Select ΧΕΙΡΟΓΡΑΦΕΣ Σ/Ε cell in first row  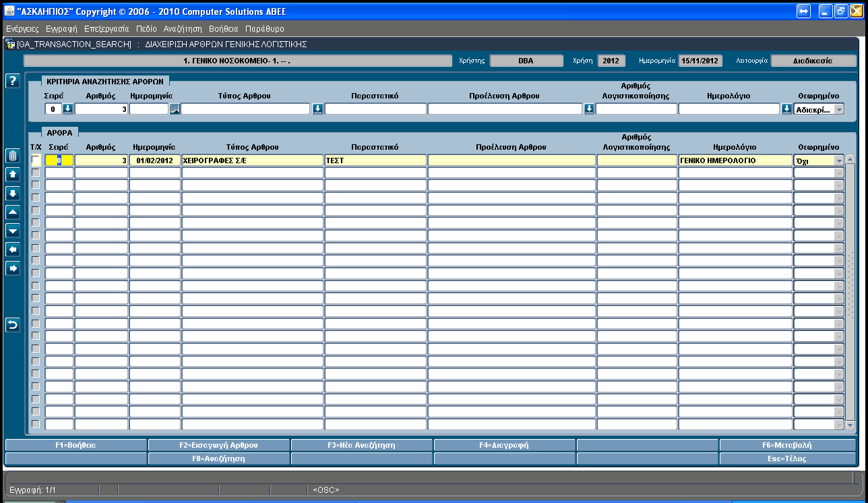[253, 160]
